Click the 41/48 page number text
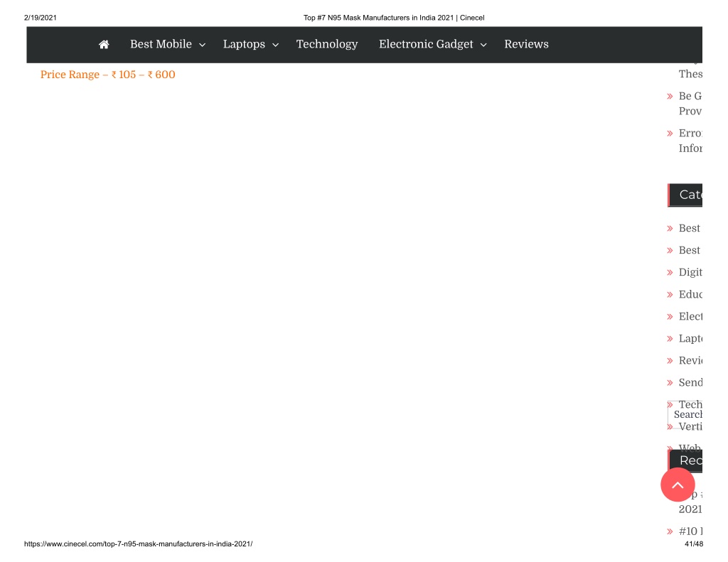The height and width of the screenshot is (562, 728). point(694,544)
